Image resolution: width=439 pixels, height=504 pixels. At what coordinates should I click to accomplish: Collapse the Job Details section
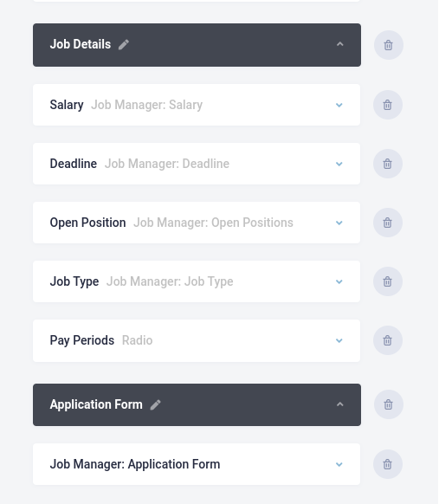(339, 44)
